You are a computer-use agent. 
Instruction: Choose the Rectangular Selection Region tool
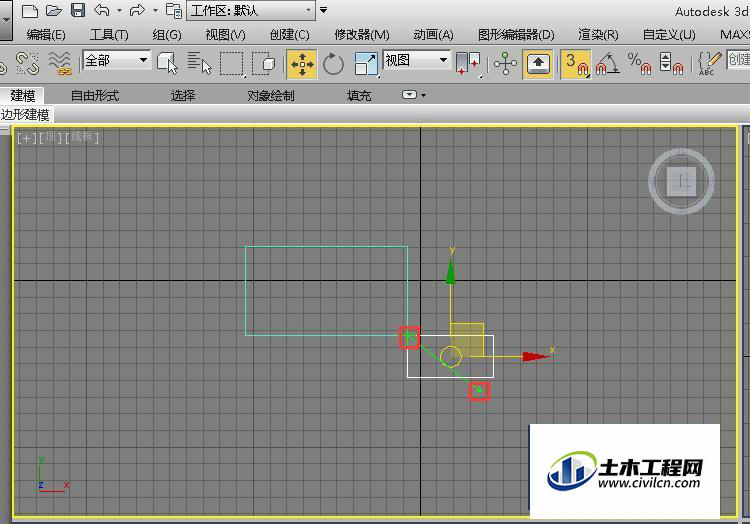(x=232, y=64)
